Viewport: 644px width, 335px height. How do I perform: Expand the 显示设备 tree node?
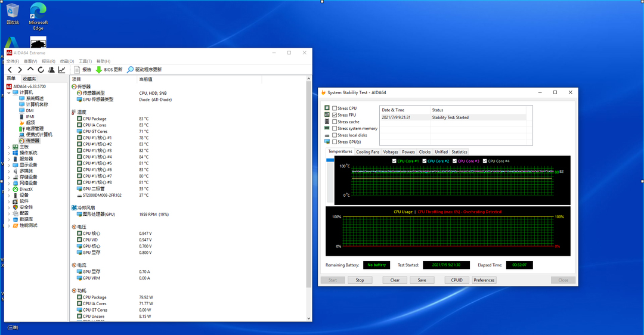9,165
